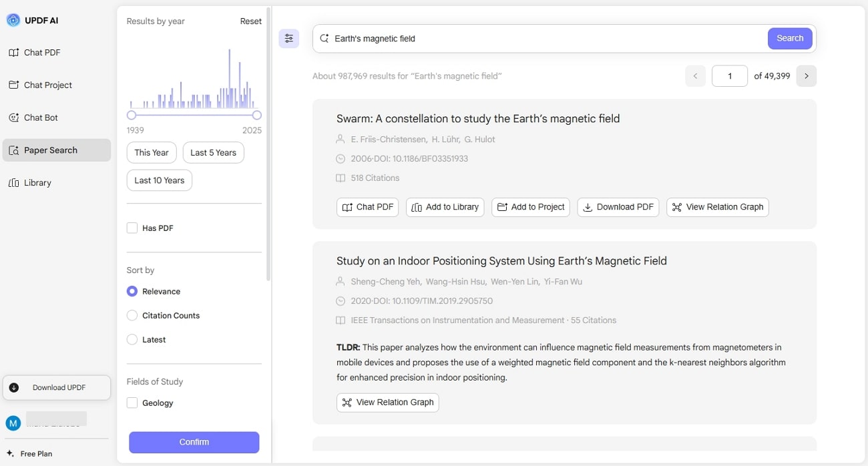Reset the results by year filter
Viewport: 868px width, 466px height.
pyautogui.click(x=251, y=21)
